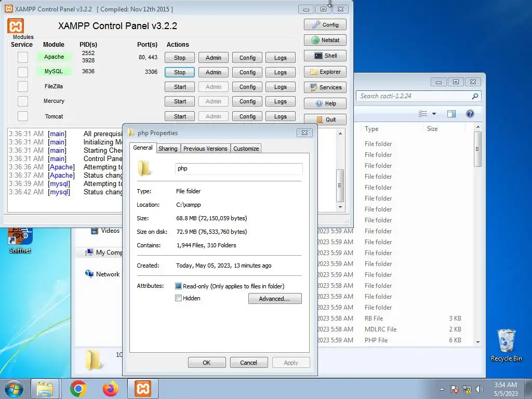Open Explorer from the XAMPP sidebar
532x399 pixels.
tap(325, 72)
